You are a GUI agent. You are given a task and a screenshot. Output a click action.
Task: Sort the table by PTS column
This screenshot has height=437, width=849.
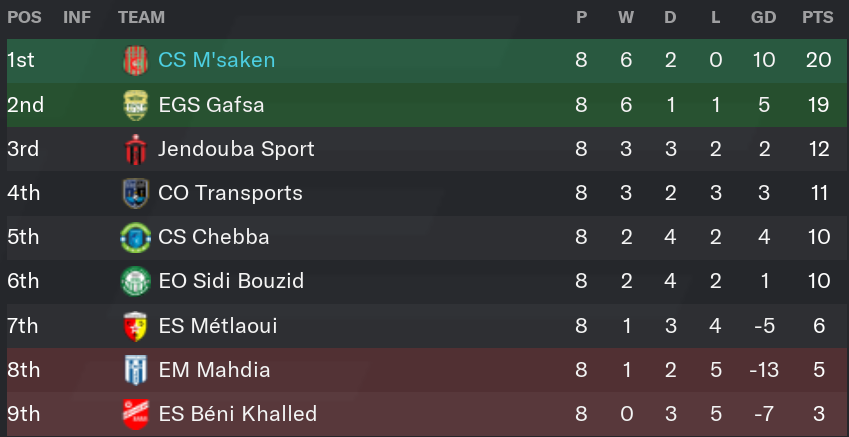pos(818,17)
